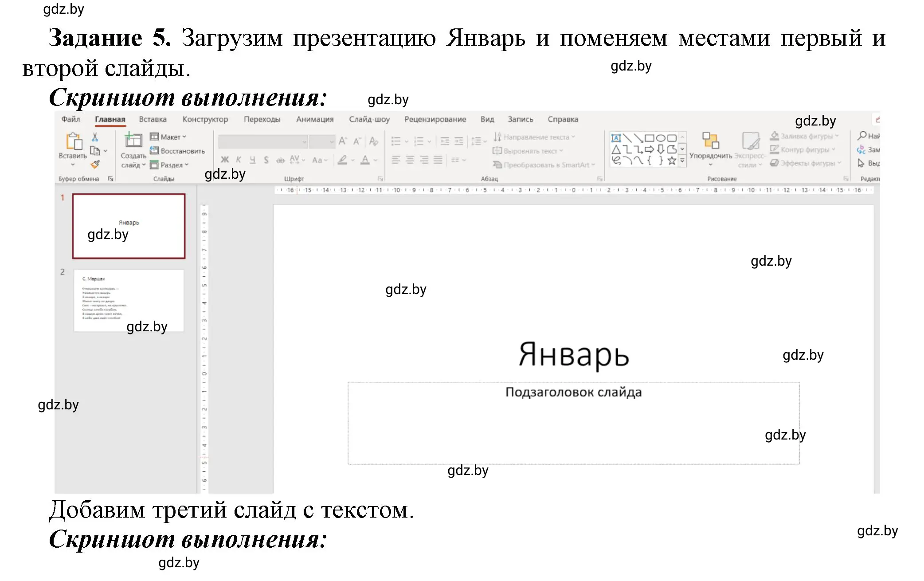Toggle justify text alignment
The height and width of the screenshot is (581, 924).
tap(438, 160)
